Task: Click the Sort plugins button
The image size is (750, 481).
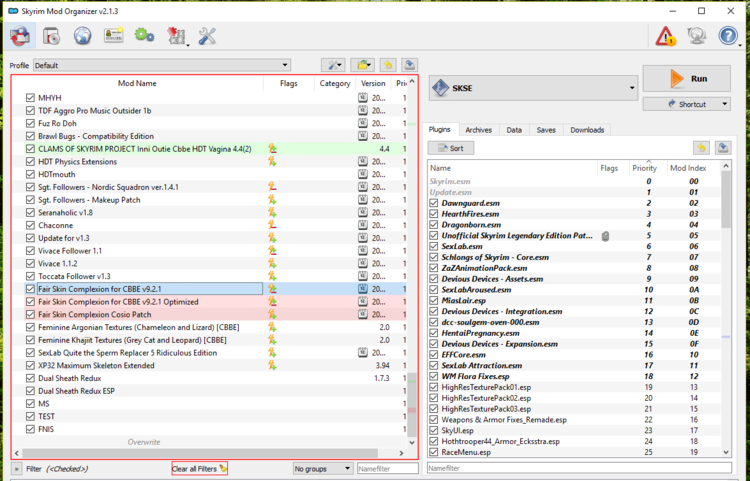Action: tap(451, 148)
